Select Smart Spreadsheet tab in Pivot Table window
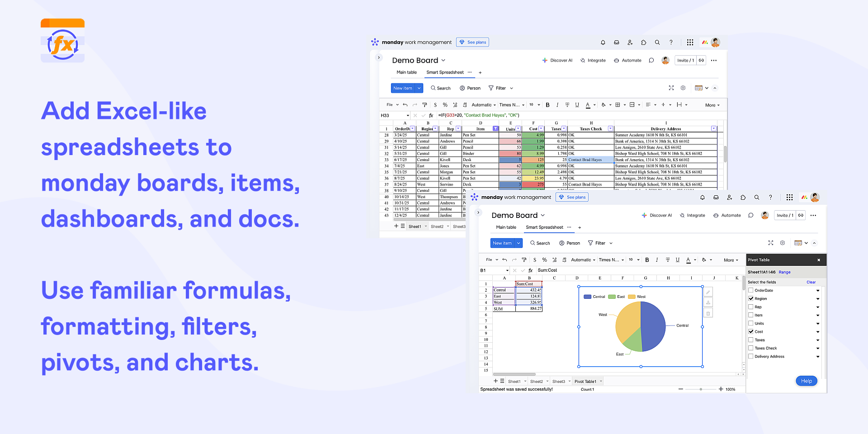This screenshot has height=434, width=868. 544,227
